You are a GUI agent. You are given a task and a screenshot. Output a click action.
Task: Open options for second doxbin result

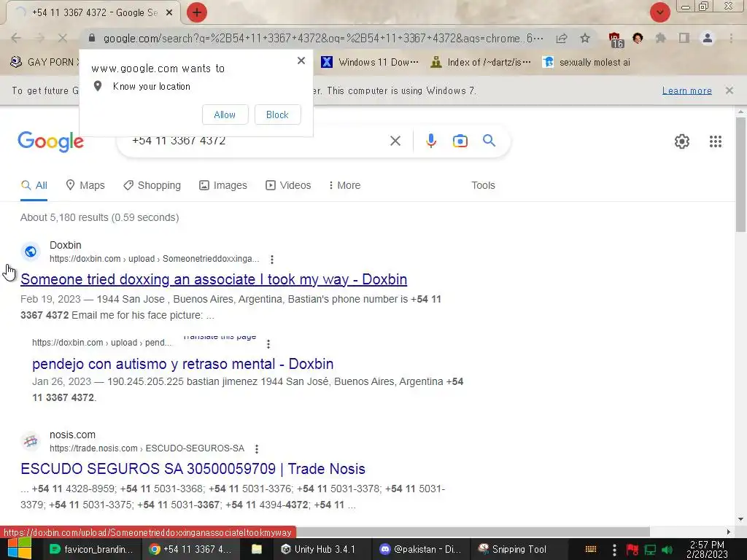[268, 344]
